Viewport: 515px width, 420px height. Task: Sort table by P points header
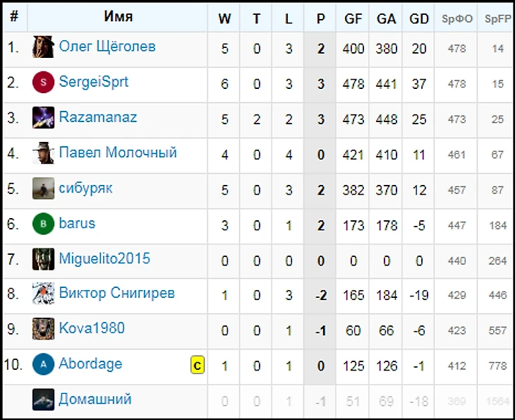point(320,19)
